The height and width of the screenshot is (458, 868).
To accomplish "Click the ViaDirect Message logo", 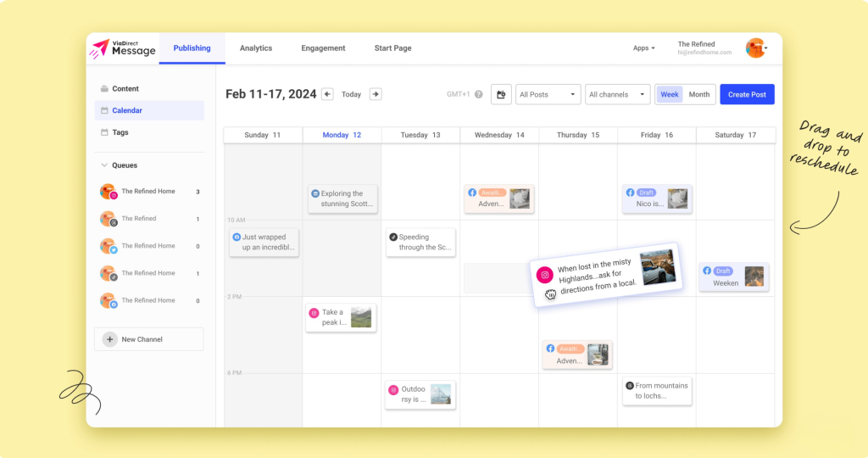I will click(124, 48).
